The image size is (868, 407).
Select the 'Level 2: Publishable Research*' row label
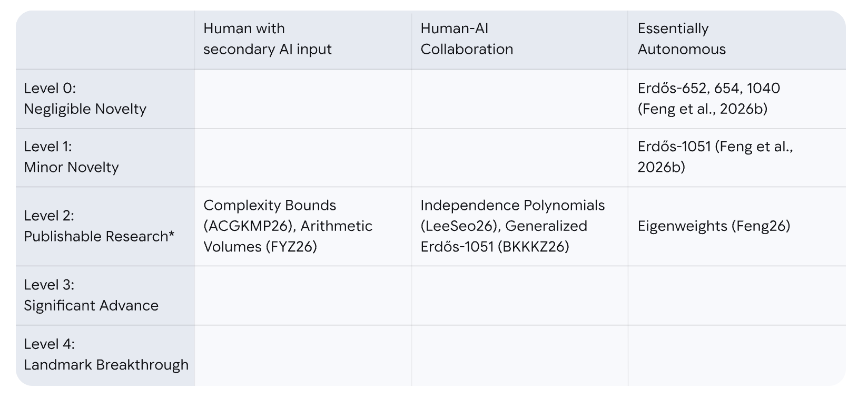[98, 226]
